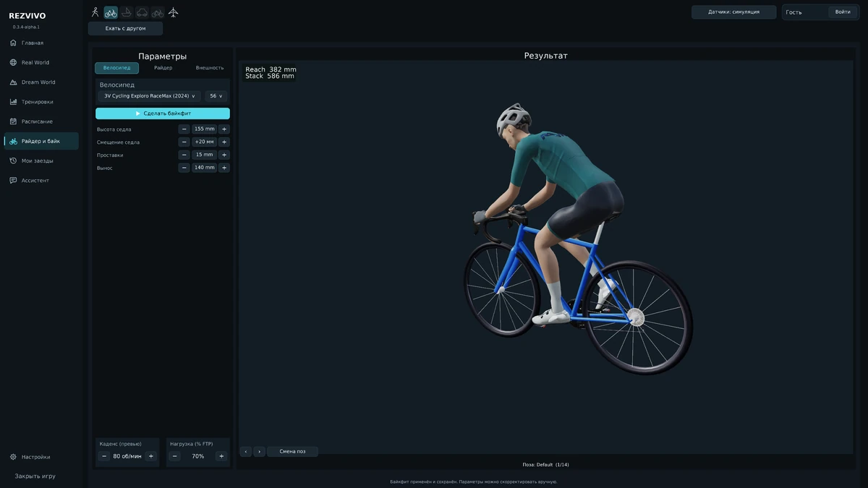Image resolution: width=868 pixels, height=488 pixels.
Task: Go to previous pose arrow
Action: click(x=246, y=451)
